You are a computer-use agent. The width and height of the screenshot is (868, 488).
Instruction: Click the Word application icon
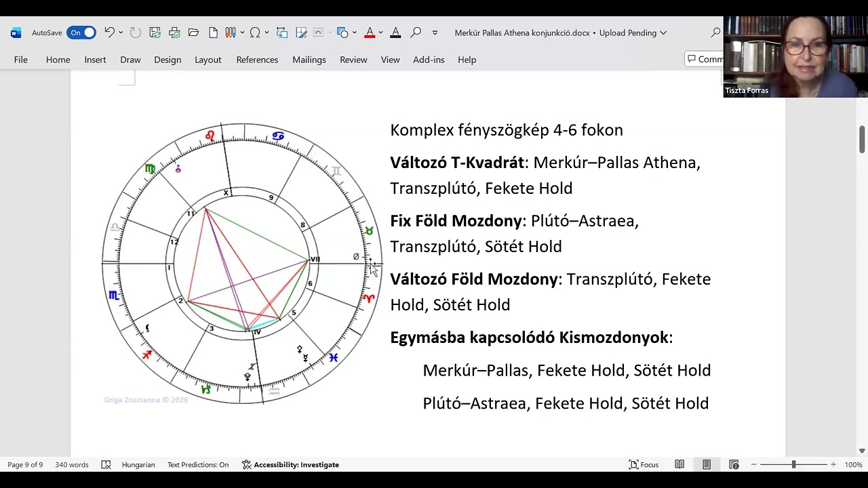(x=16, y=33)
